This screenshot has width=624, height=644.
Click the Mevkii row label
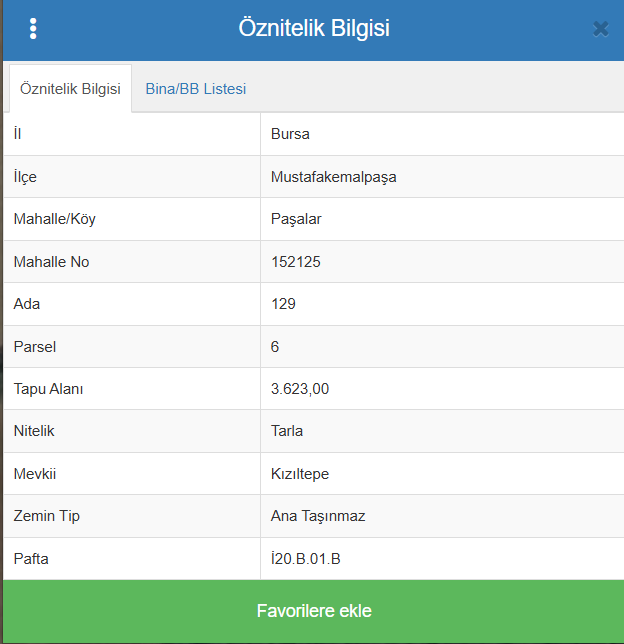(x=35, y=474)
